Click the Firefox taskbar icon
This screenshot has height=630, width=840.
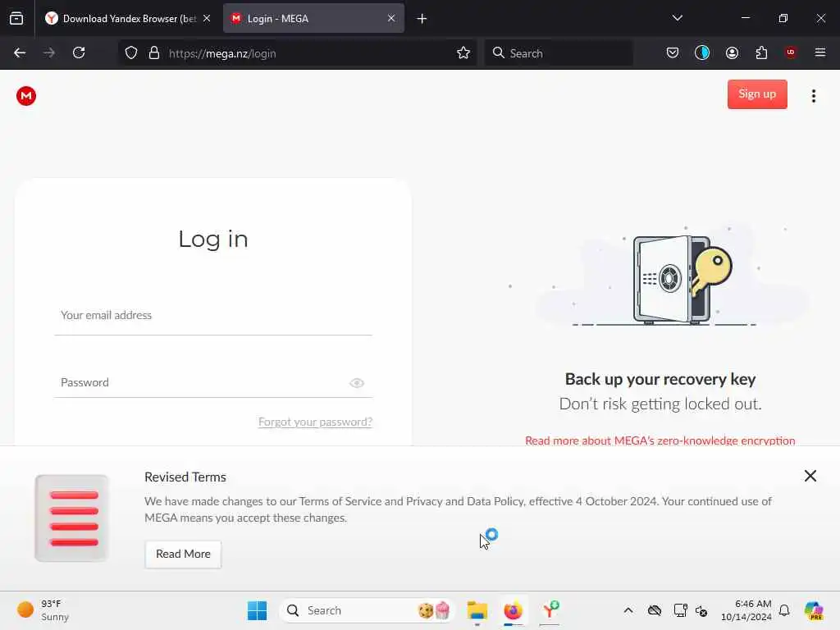[x=513, y=610]
